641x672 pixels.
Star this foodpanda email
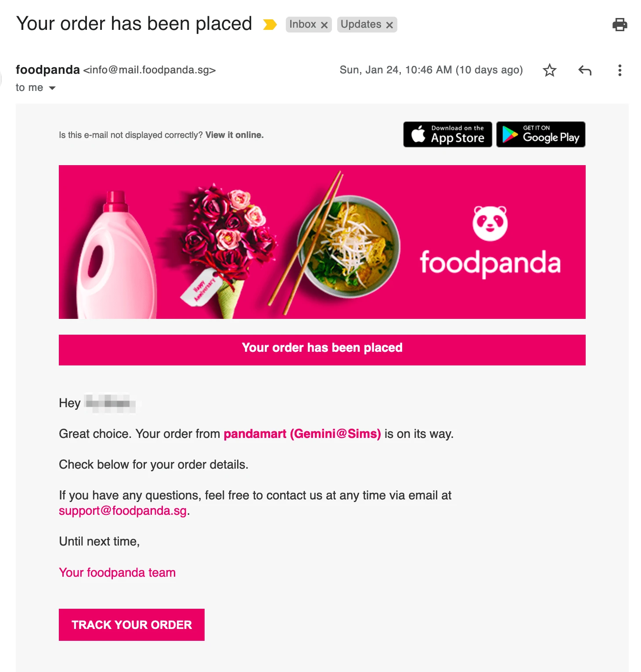[x=549, y=70]
